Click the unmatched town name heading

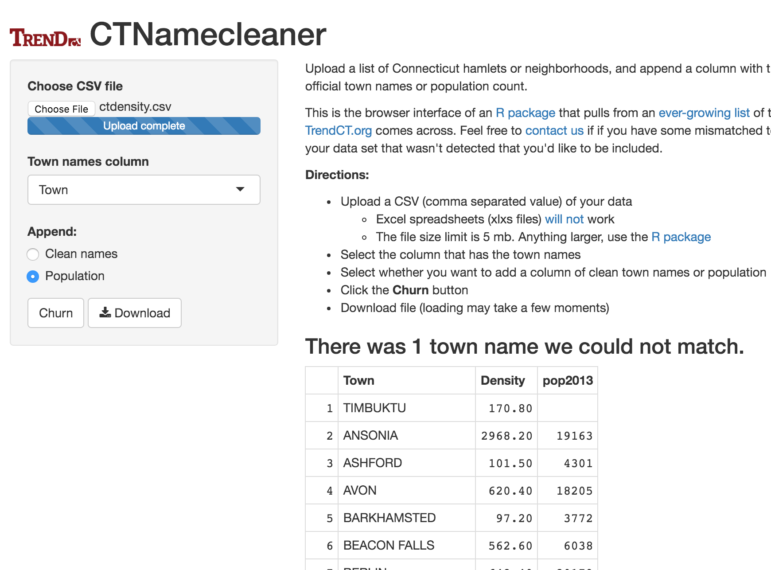[524, 346]
